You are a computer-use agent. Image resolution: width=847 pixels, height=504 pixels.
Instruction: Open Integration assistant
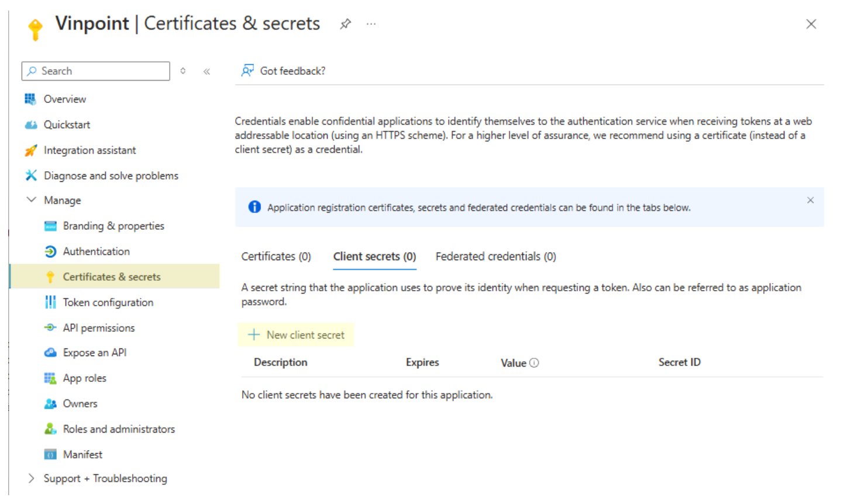pyautogui.click(x=89, y=150)
